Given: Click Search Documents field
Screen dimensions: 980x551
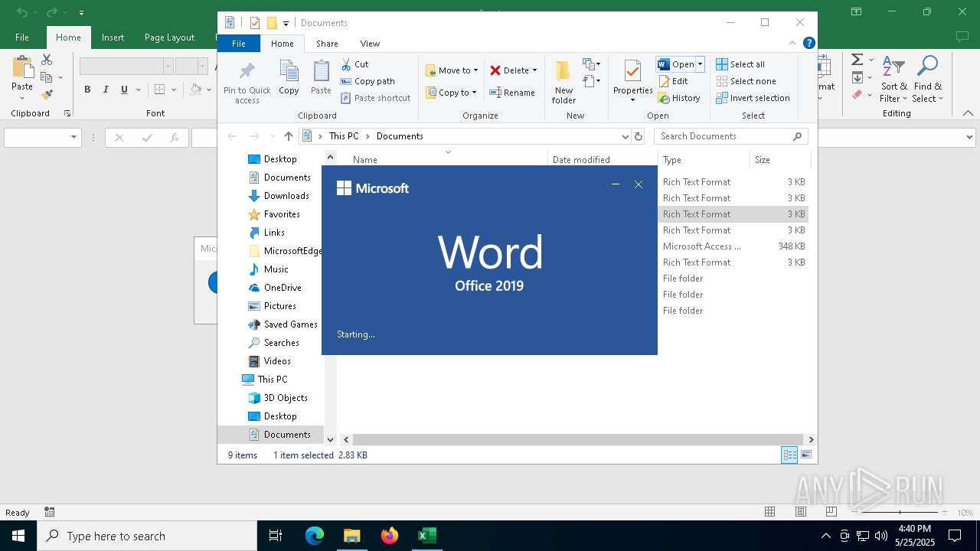Looking at the screenshot, I should coord(731,136).
